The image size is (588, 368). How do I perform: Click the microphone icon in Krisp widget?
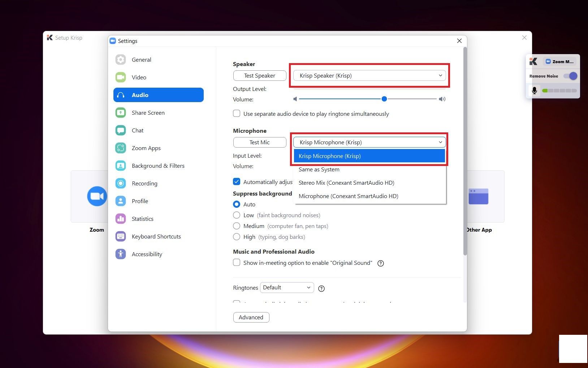click(x=535, y=91)
